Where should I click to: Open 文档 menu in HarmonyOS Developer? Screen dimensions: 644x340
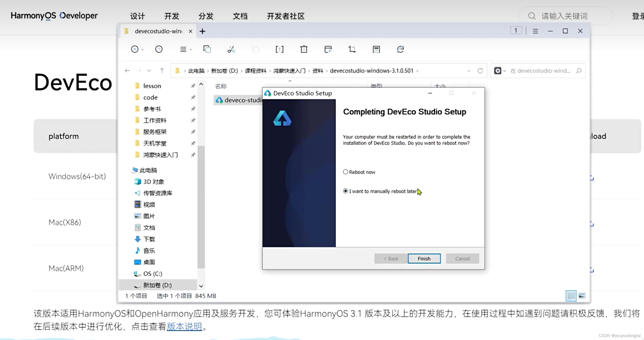[x=241, y=16]
